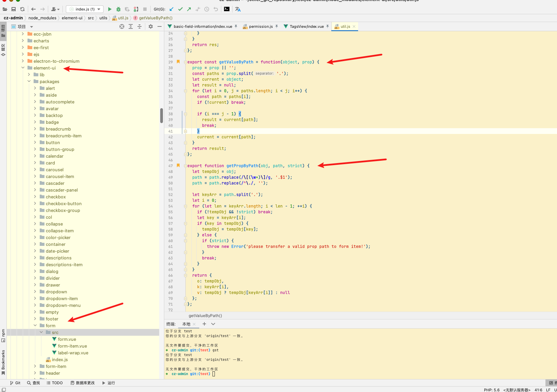Open the Terminal toolbar icon
The image size is (557, 392).
pyautogui.click(x=227, y=9)
